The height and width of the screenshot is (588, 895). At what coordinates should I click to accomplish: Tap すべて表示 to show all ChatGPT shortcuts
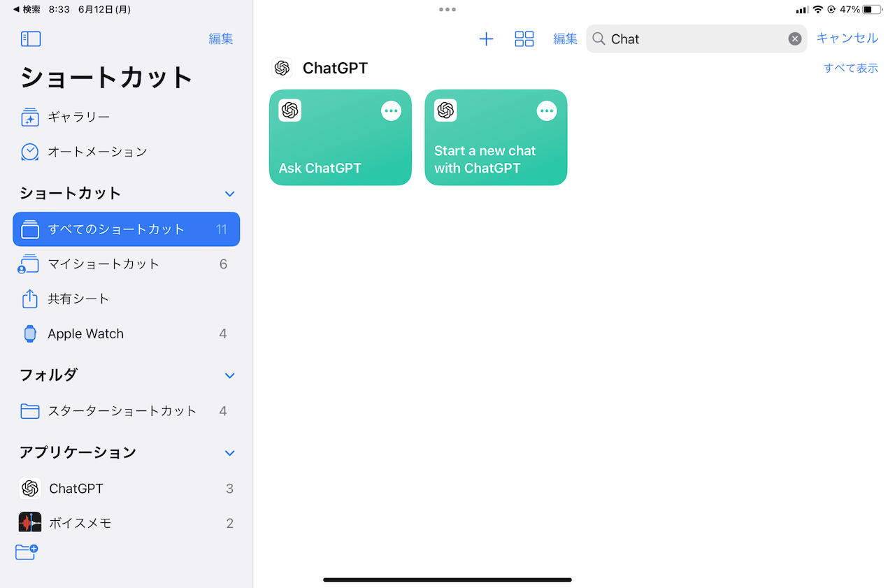pyautogui.click(x=851, y=68)
